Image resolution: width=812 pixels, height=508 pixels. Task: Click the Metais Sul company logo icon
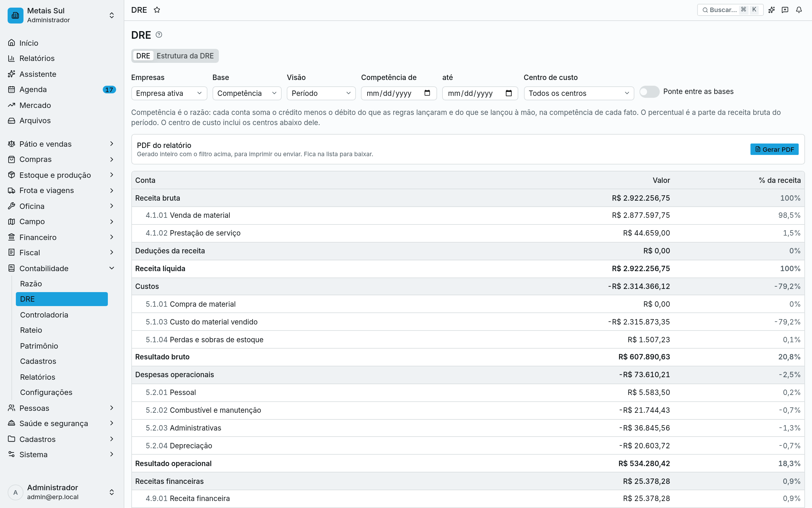coord(16,15)
